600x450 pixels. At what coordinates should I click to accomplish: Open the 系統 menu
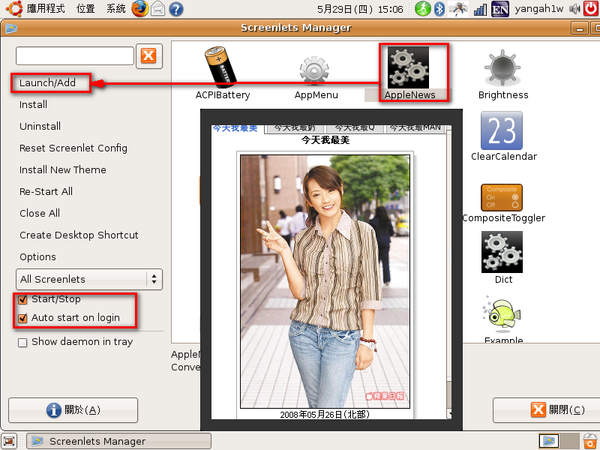point(116,8)
